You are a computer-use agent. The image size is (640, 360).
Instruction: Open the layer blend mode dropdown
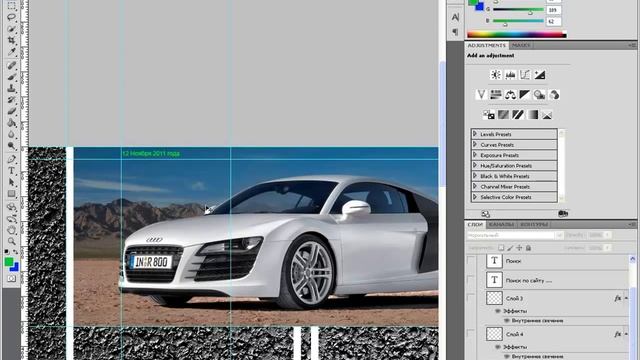tap(515, 236)
